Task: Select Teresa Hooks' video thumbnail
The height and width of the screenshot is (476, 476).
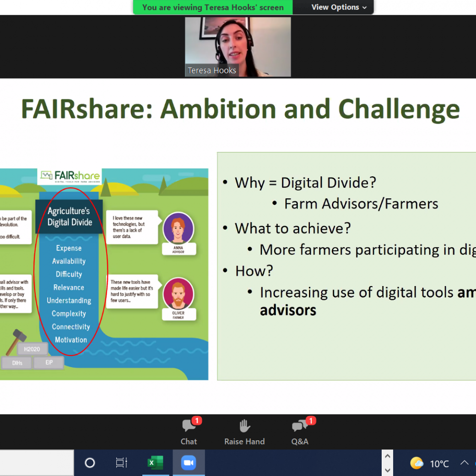Action: (x=238, y=47)
